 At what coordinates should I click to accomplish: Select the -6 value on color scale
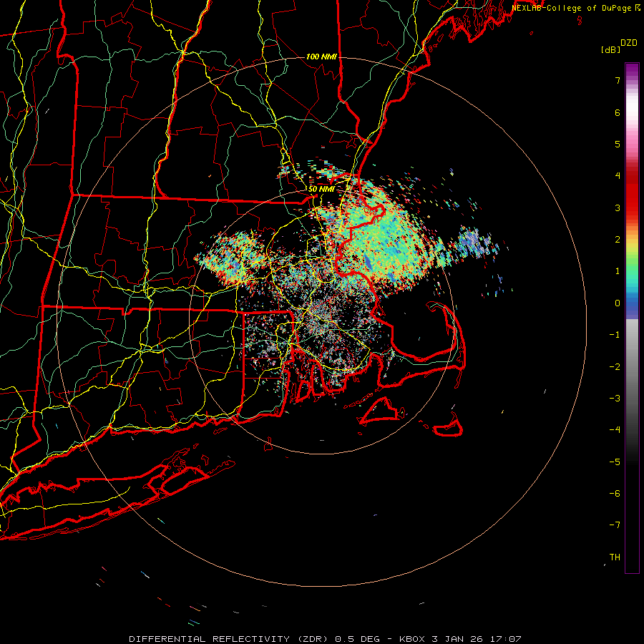(615, 494)
